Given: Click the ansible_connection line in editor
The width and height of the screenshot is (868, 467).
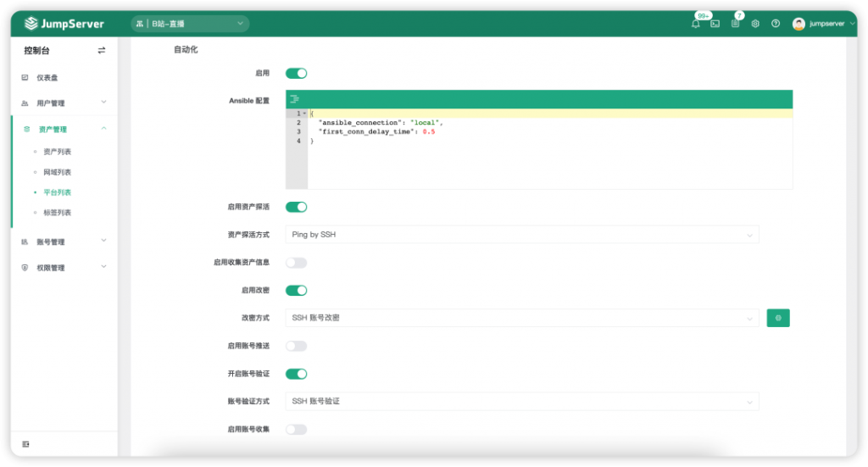Looking at the screenshot, I should [381, 122].
